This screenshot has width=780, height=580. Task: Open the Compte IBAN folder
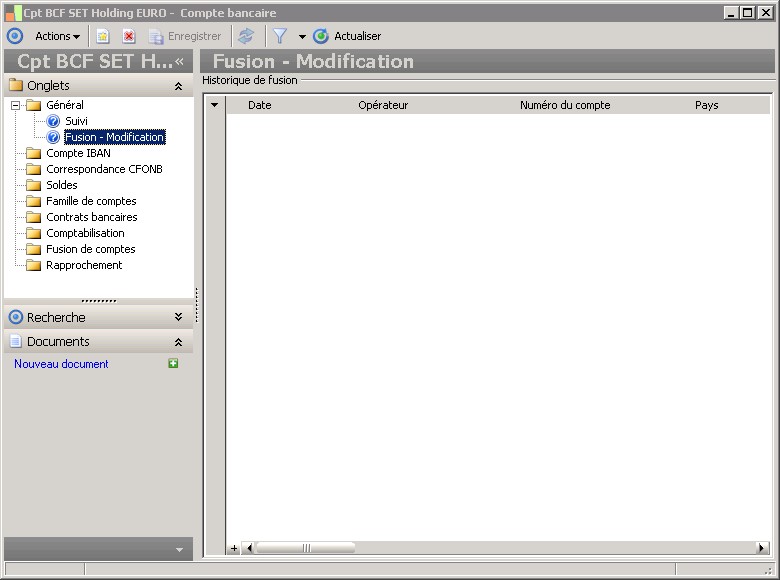(78, 153)
